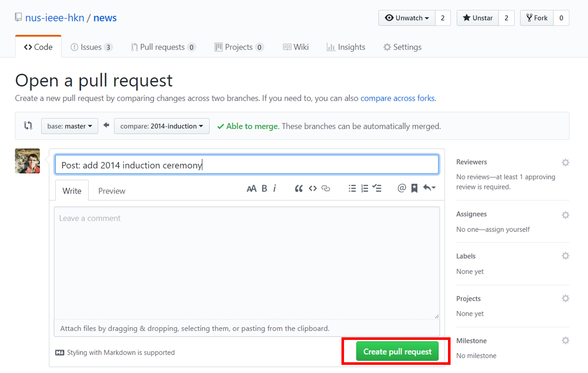Image resolution: width=588 pixels, height=373 pixels.
Task: Open the Unwatch dropdown
Action: (407, 18)
